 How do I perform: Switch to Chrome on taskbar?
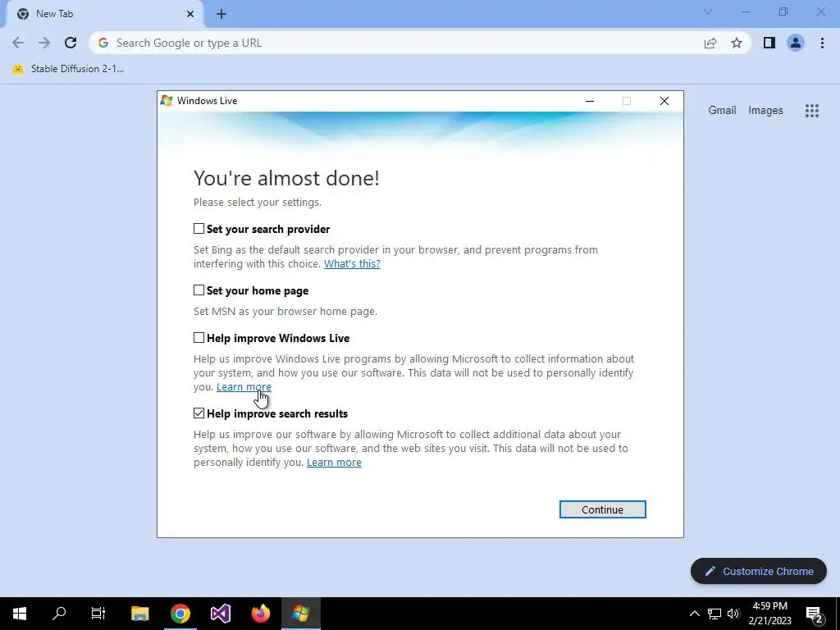[x=180, y=614]
